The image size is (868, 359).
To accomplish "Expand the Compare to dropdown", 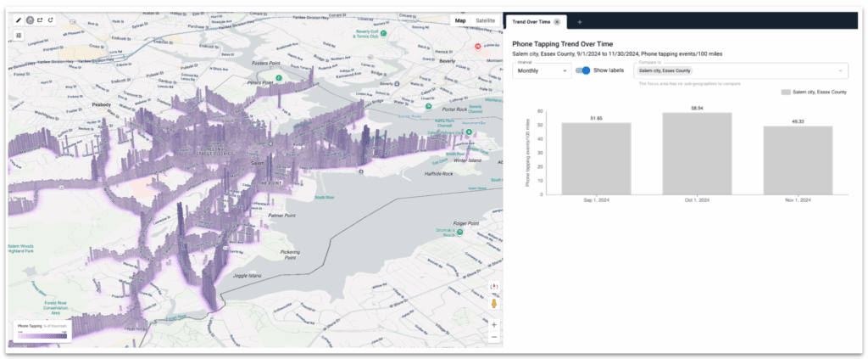I will click(840, 71).
